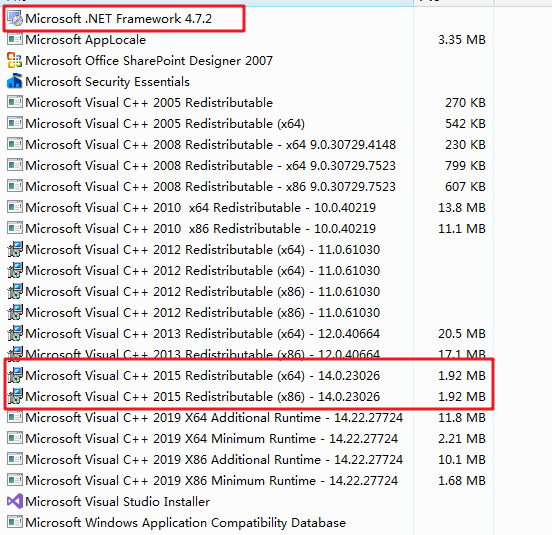Select Visual C++ 2010 x86 Redistributable 10.0.40219
This screenshot has height=535, width=552.
tap(201, 228)
